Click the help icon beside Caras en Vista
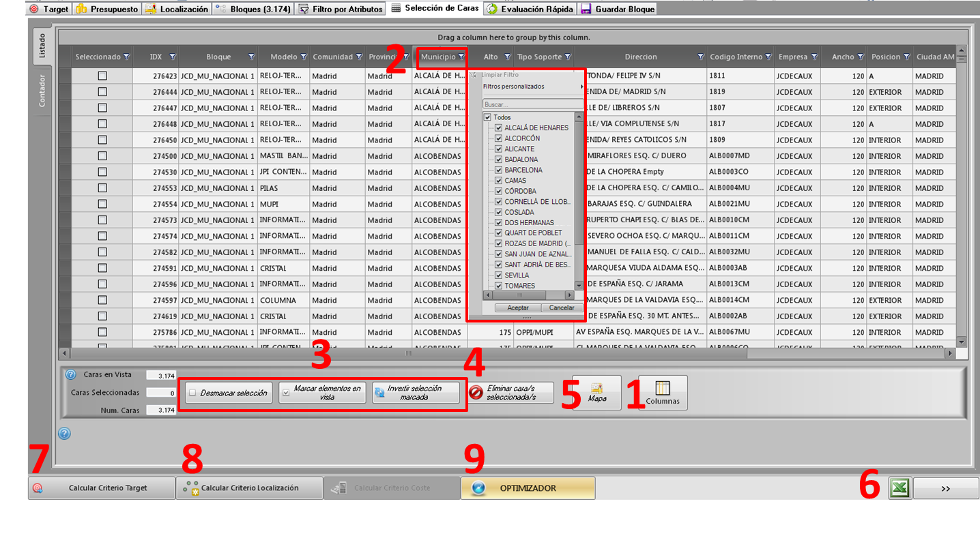 pos(70,374)
